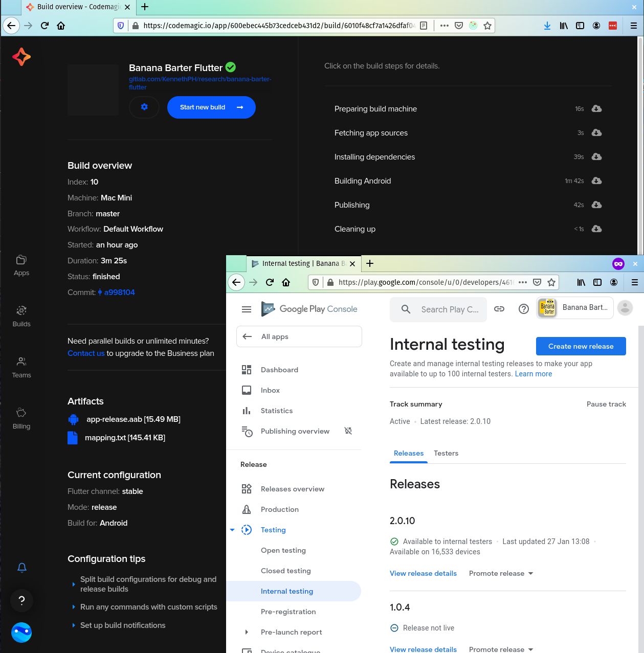This screenshot has width=644, height=653.
Task: Go to Firefox home in Codemagic window
Action: coord(61,26)
